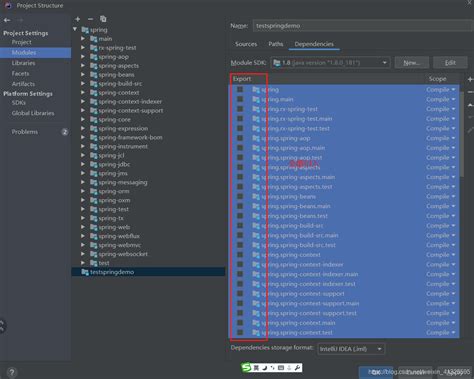Click the module Name input field
The width and height of the screenshot is (474, 379).
click(363, 26)
